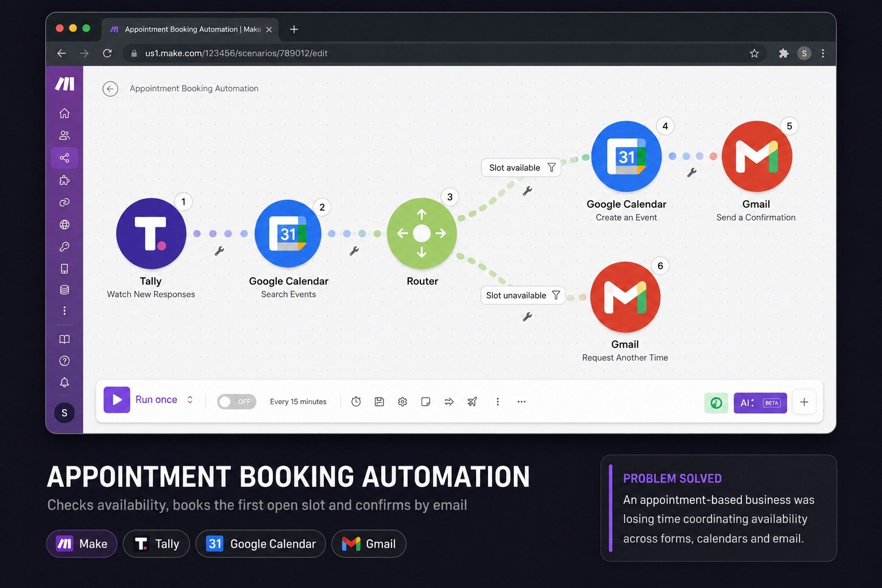The height and width of the screenshot is (588, 882).
Task: Open scenario settings gear in toolbar
Action: point(403,401)
